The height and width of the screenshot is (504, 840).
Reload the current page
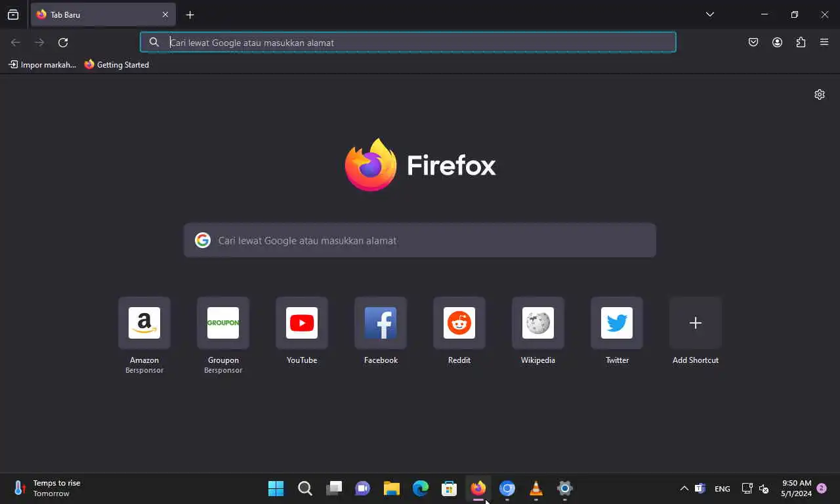pos(63,43)
